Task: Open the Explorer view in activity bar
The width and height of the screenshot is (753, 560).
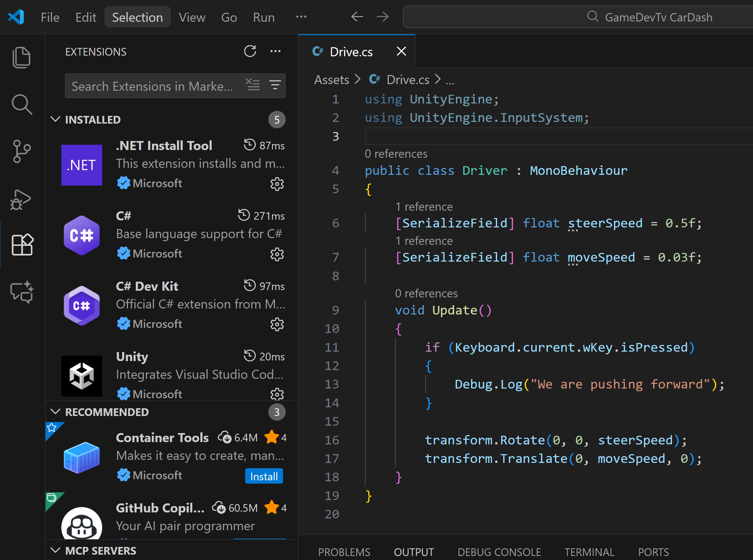Action: tap(21, 57)
